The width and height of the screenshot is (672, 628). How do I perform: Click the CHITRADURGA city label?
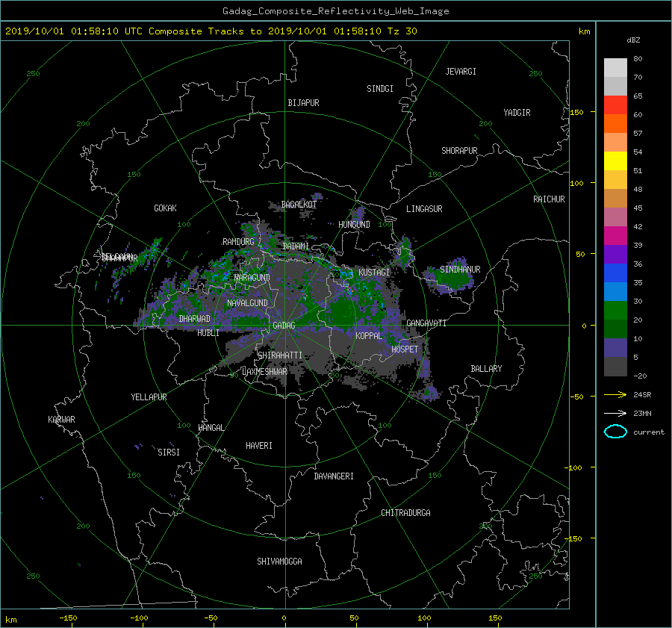tap(406, 513)
